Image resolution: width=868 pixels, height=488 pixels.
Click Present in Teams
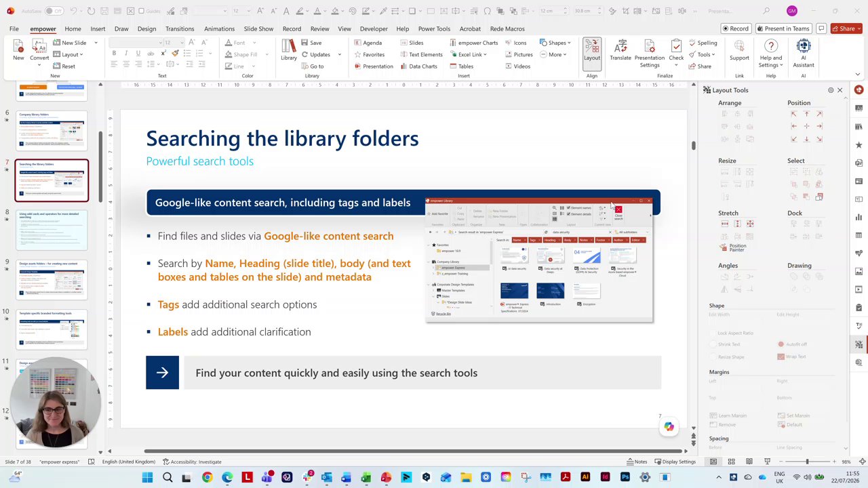click(783, 28)
